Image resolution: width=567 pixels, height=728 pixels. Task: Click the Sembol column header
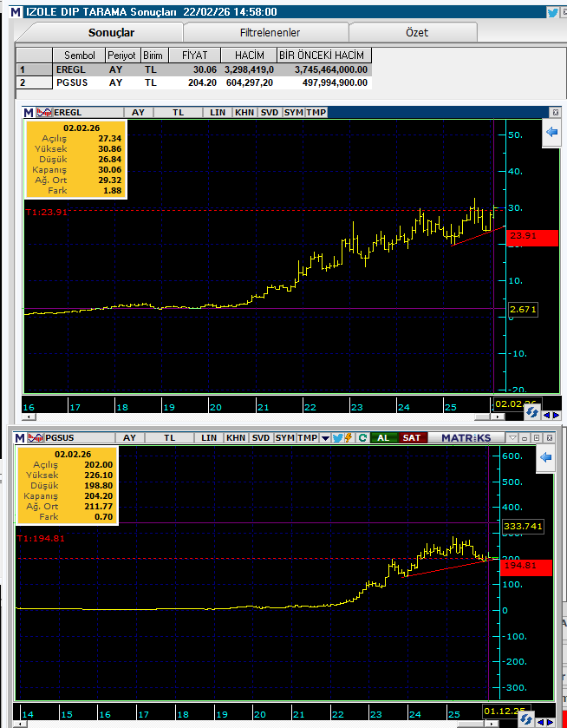(80, 56)
